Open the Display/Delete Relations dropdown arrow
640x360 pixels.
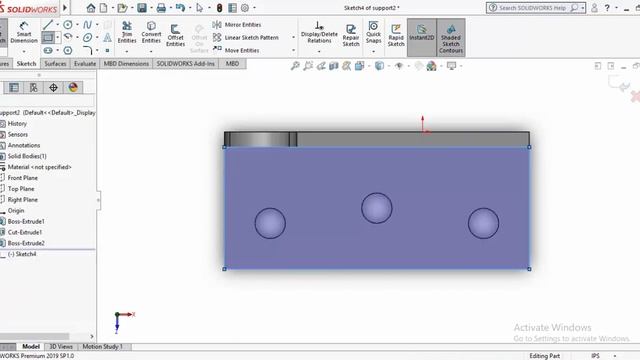(319, 51)
